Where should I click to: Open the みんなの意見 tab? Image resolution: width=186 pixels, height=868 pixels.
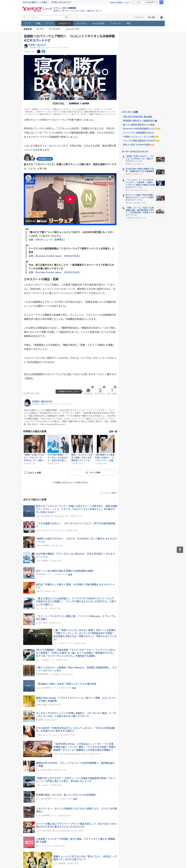(99, 24)
